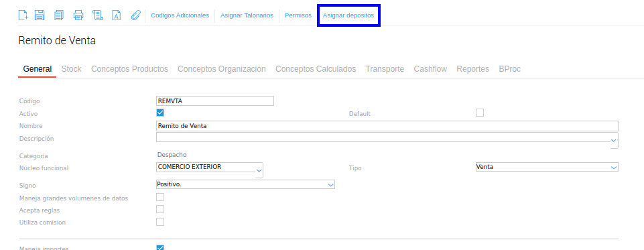Click the Asignar depositos link
Viewport: 644px width, 250px height.
[348, 15]
